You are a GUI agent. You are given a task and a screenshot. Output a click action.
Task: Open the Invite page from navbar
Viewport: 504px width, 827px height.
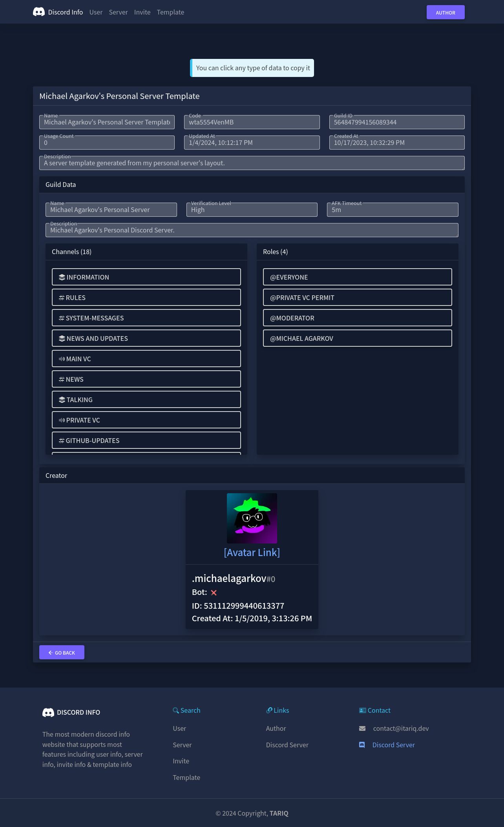(142, 12)
